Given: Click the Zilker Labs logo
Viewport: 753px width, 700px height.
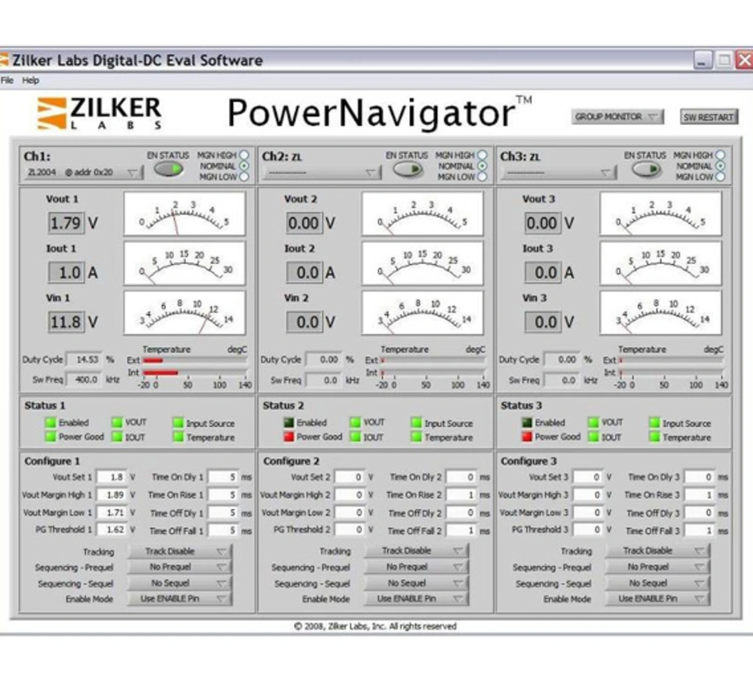Looking at the screenshot, I should tap(99, 113).
